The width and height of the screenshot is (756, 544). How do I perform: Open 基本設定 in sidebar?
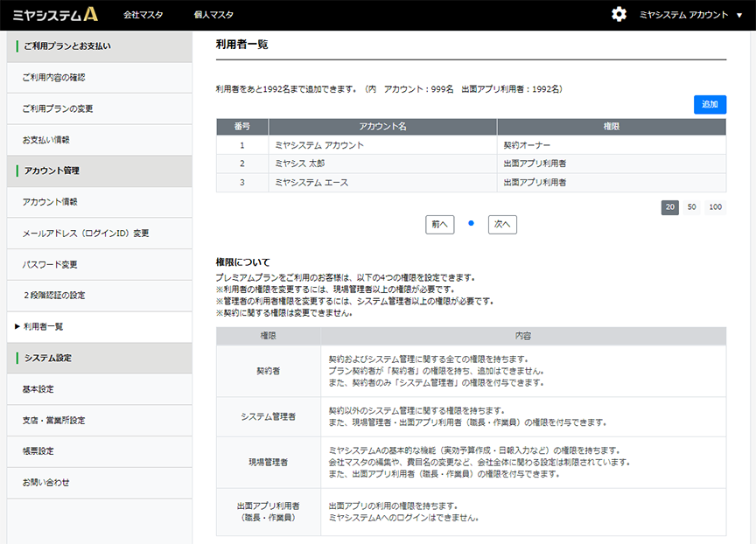(x=100, y=389)
